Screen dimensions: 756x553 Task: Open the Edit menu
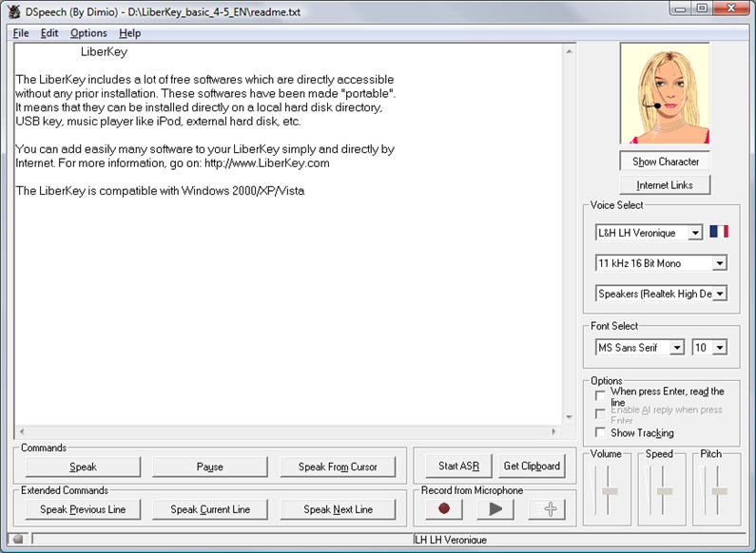[49, 33]
